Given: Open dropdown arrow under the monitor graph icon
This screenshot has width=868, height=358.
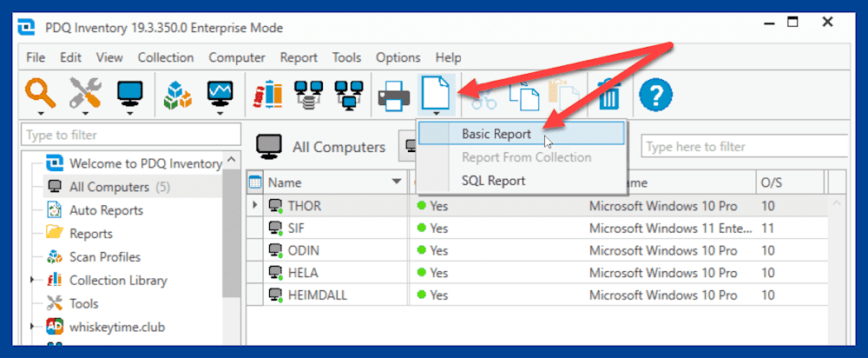Looking at the screenshot, I should [x=220, y=113].
